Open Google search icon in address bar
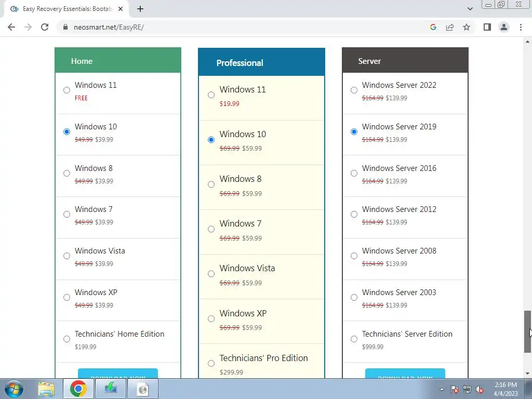532x399 pixels. coord(433,27)
